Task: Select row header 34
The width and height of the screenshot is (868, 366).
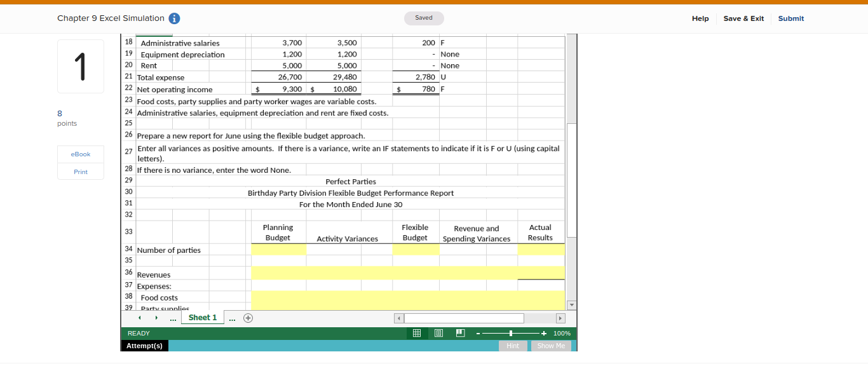Action: (128, 249)
